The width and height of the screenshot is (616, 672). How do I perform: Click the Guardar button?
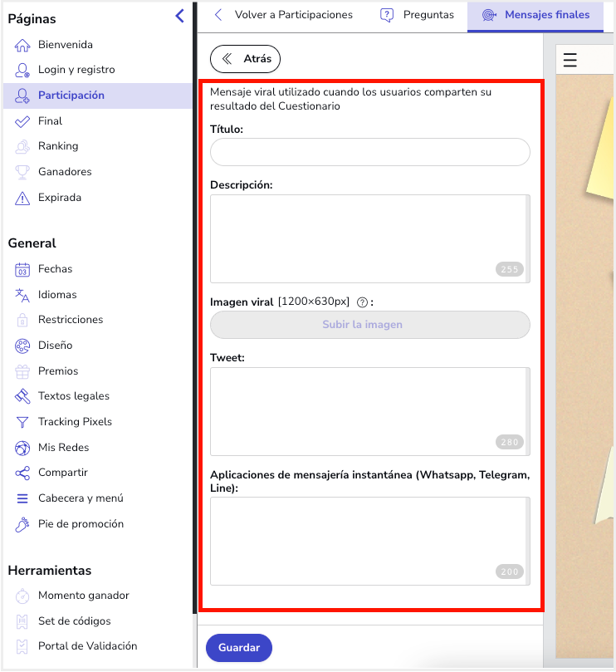click(x=239, y=648)
